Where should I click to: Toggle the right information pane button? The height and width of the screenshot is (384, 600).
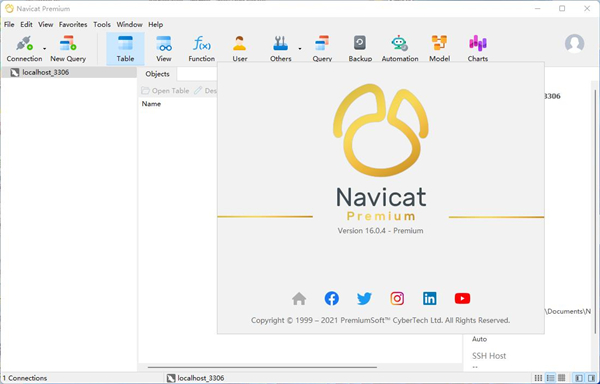(x=591, y=378)
